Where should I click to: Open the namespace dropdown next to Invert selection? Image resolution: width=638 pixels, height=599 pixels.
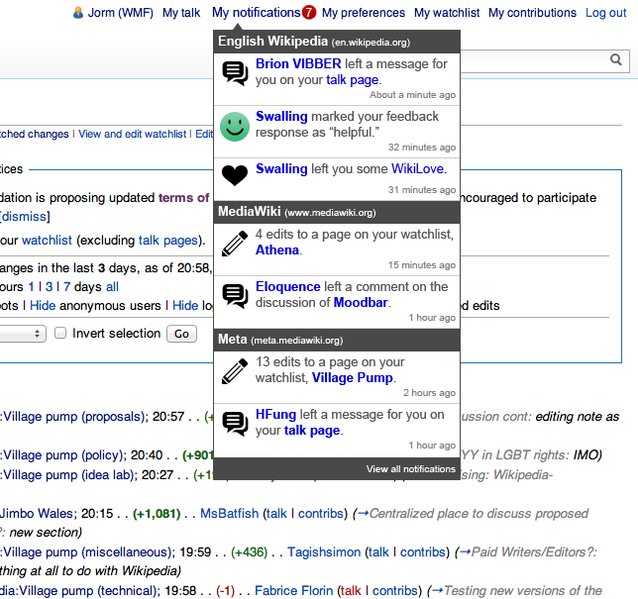click(22, 334)
